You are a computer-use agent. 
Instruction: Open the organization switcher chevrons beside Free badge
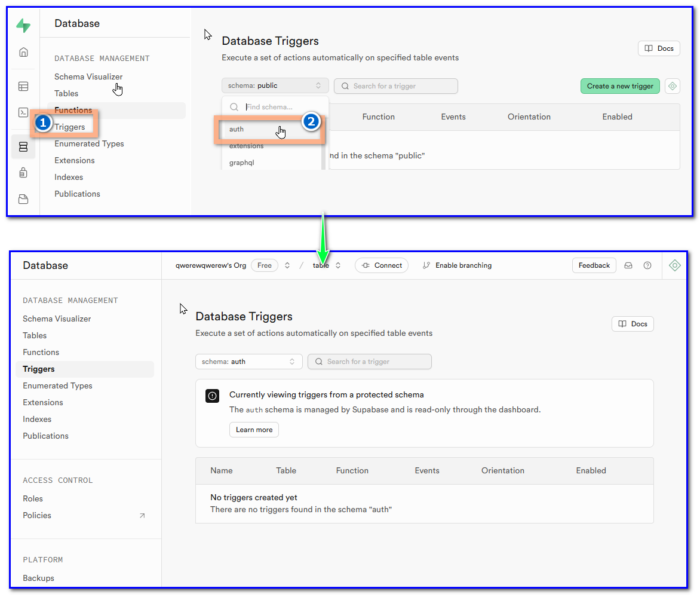click(x=287, y=265)
